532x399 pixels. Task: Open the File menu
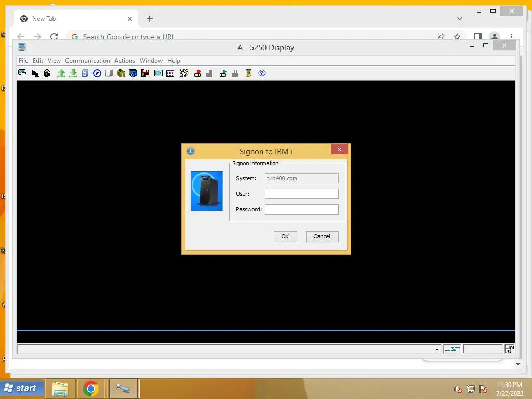coord(23,61)
